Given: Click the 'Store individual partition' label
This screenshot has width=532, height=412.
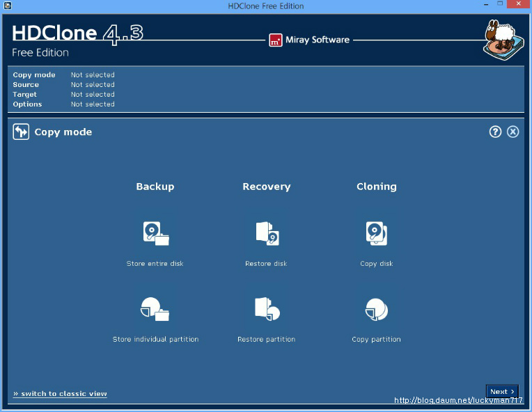Looking at the screenshot, I should [x=155, y=339].
